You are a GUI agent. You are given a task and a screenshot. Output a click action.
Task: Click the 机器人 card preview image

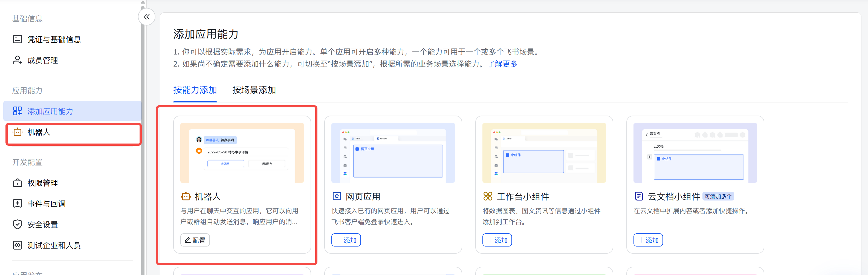tap(242, 153)
